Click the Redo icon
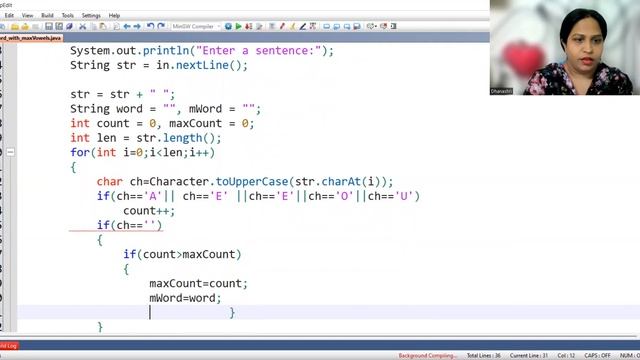Image resolution: width=640 pixels, height=360 pixels. [161, 26]
